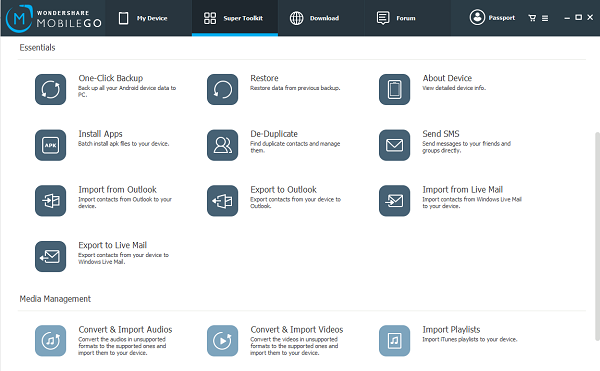Click 'Import iTunes playlists to your device.' text
600x371 pixels.
pyautogui.click(x=470, y=340)
